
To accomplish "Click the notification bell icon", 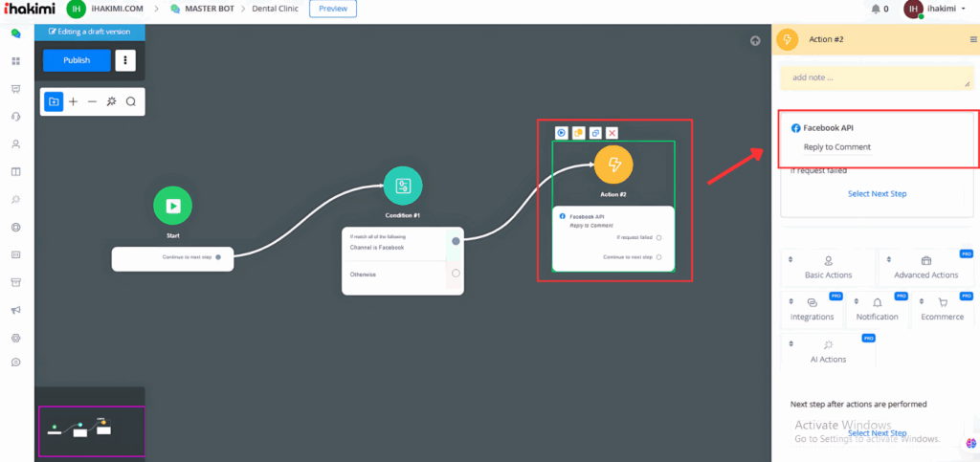I will click(x=875, y=10).
